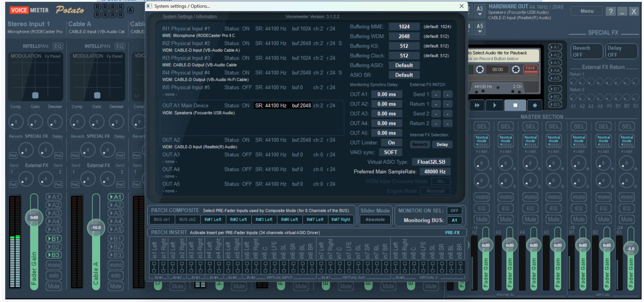The image size is (644, 302).
Task: Click the cassette fast-forward button
Action: (477, 105)
